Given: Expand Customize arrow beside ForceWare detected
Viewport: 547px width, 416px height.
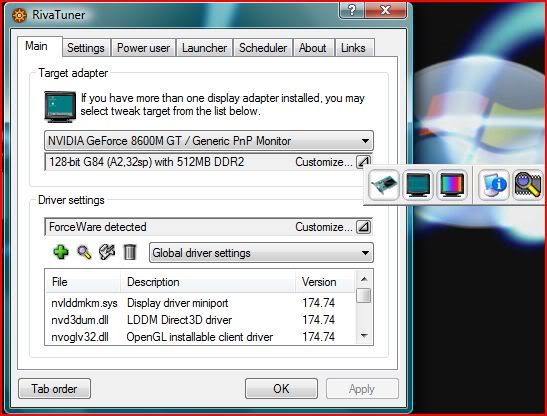Looking at the screenshot, I should (x=364, y=227).
